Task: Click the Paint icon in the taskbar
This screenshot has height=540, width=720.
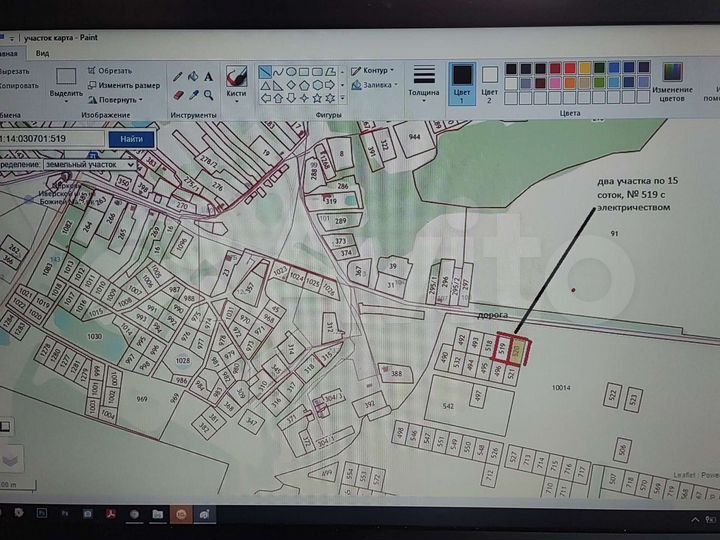Action: click(x=204, y=515)
